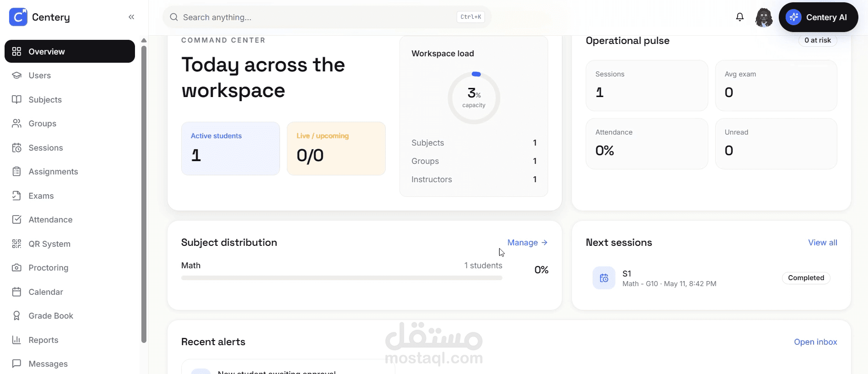Click the Ctrl+K shortcut hint
The image size is (868, 374).
(471, 17)
